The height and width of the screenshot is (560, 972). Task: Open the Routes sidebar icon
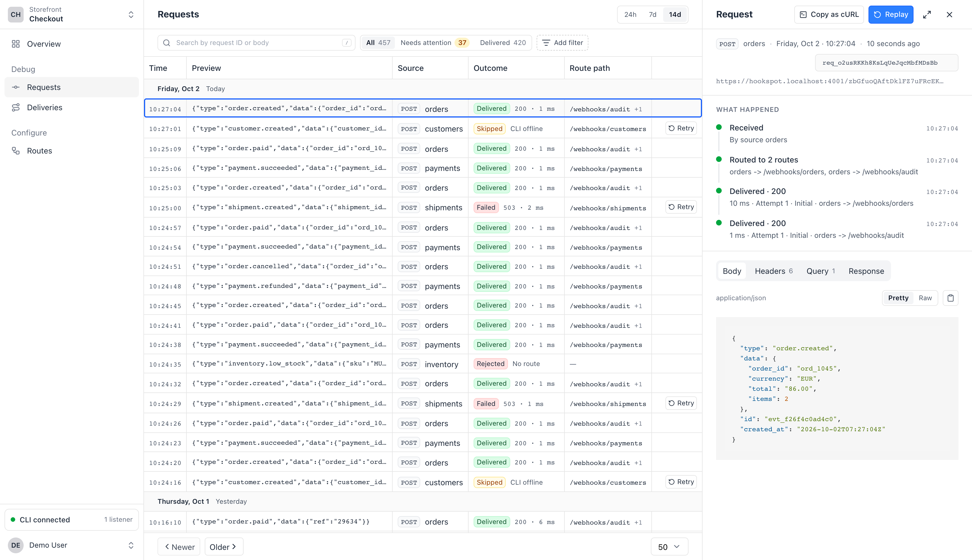(16, 151)
